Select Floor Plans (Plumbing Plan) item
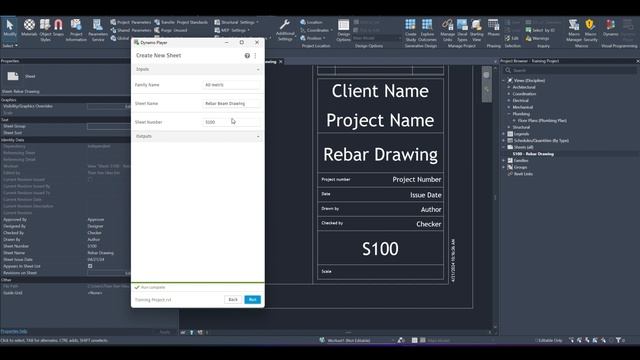Viewport: 640px width, 360px height. click(x=542, y=120)
